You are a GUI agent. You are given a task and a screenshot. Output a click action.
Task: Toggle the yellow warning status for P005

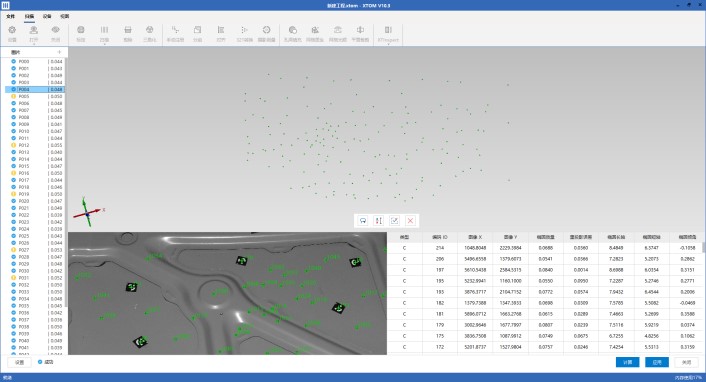coord(14,96)
